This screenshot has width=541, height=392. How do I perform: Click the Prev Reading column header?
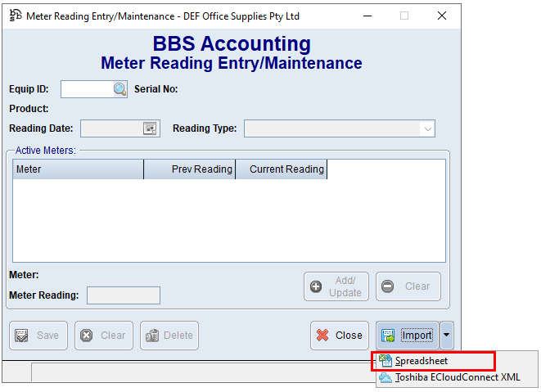[x=189, y=169]
